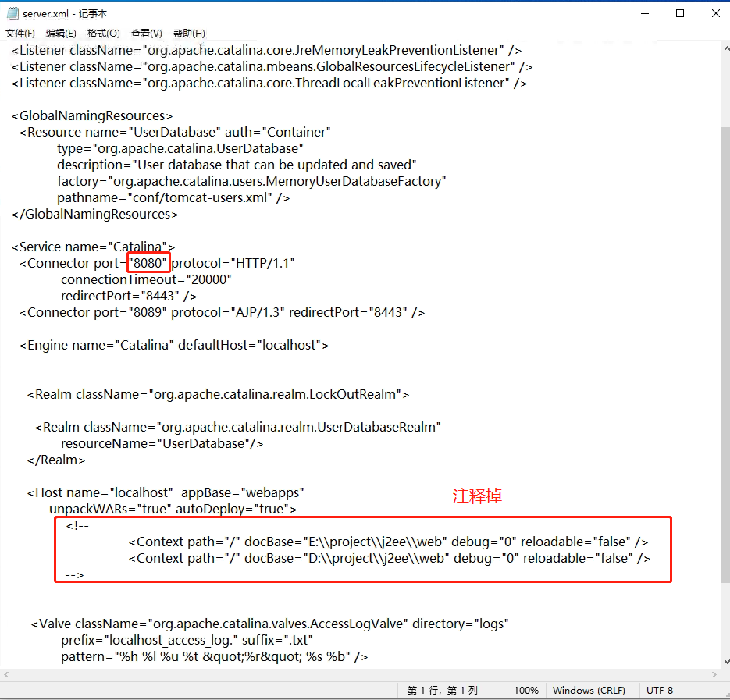Screen dimensions: 730x700
Task: Click the prefix="localhost_access_log." line
Action: click(x=187, y=641)
